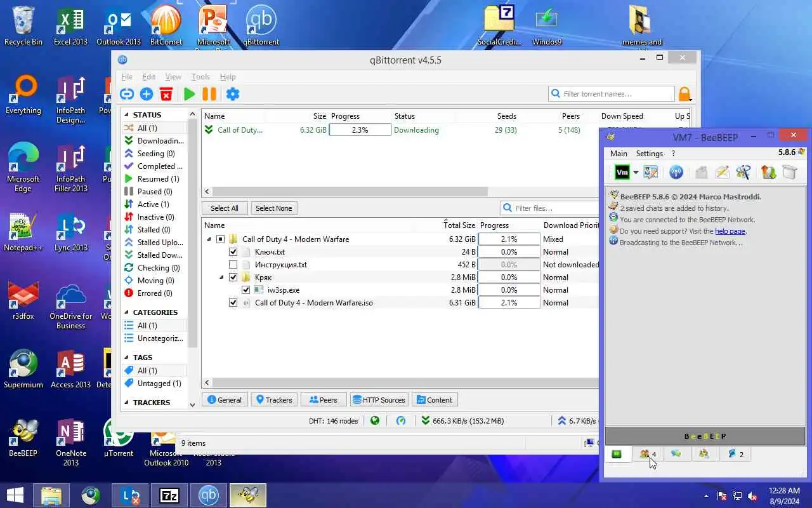Collapse the TRACKERS section in sidebar
812x508 pixels.
127,403
